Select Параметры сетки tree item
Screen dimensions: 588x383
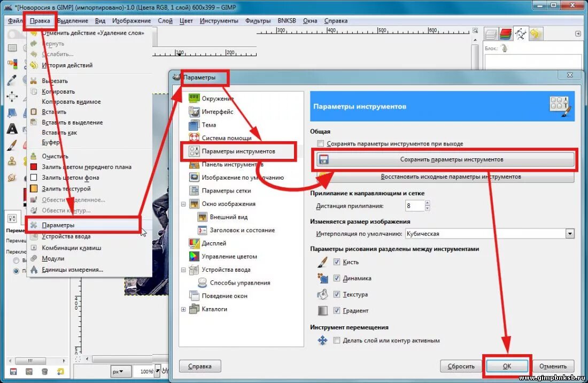click(226, 190)
